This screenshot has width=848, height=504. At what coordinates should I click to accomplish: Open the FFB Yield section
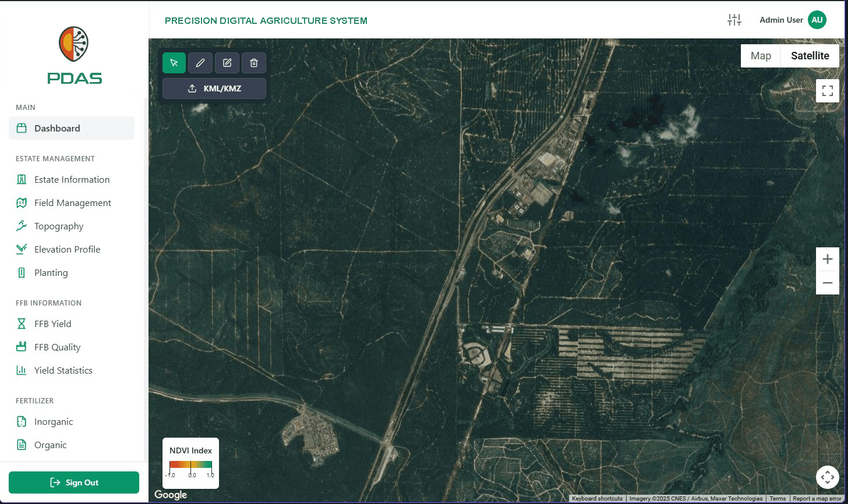click(x=52, y=324)
